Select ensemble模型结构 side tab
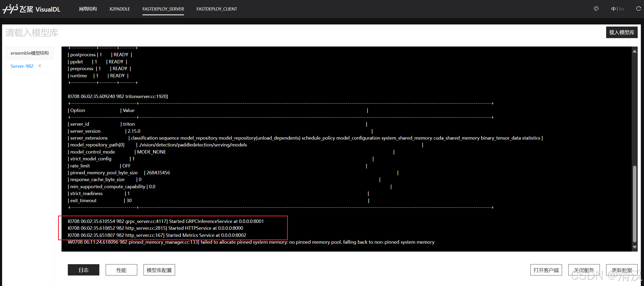This screenshot has height=286, width=644. point(29,53)
